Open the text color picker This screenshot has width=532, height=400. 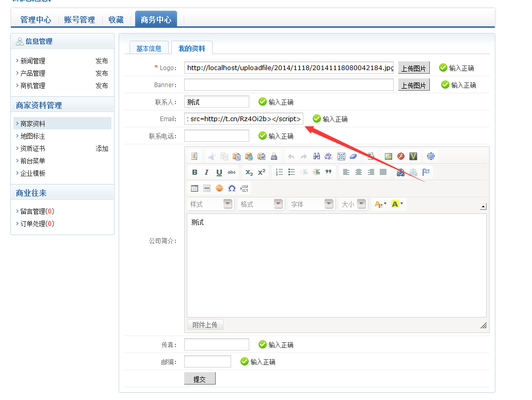380,204
